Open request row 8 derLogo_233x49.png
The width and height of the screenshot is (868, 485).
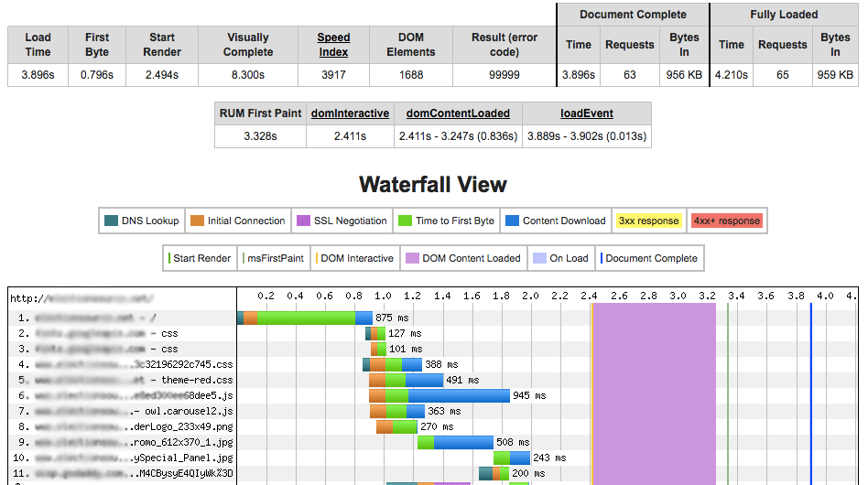coord(123,426)
